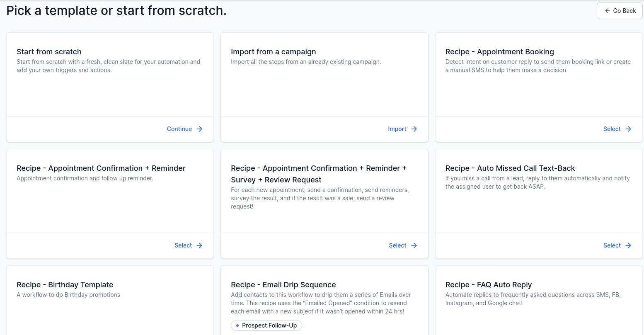Click the Prospect Follow-Up tag chip
Screen dimensions: 644x335
266,325
